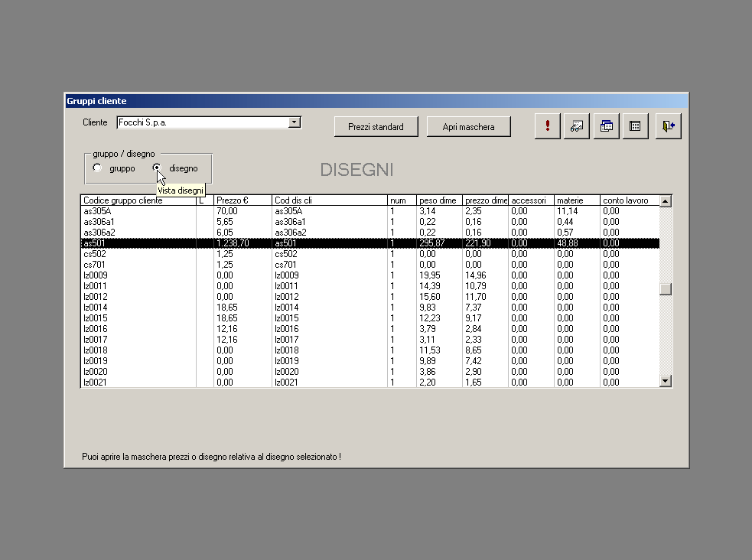Viewport: 752px width, 560px height.
Task: Click the red exclamation mark icon button
Action: pos(547,126)
